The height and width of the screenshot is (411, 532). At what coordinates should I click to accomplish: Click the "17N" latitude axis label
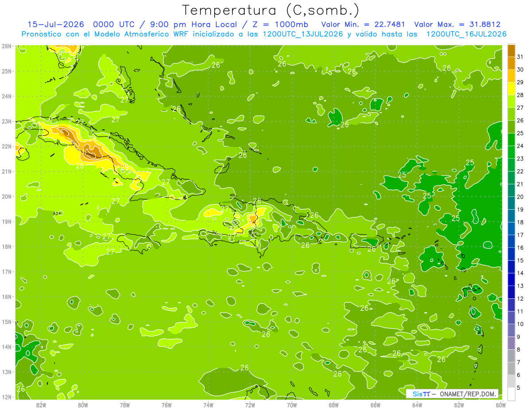coord(7,271)
